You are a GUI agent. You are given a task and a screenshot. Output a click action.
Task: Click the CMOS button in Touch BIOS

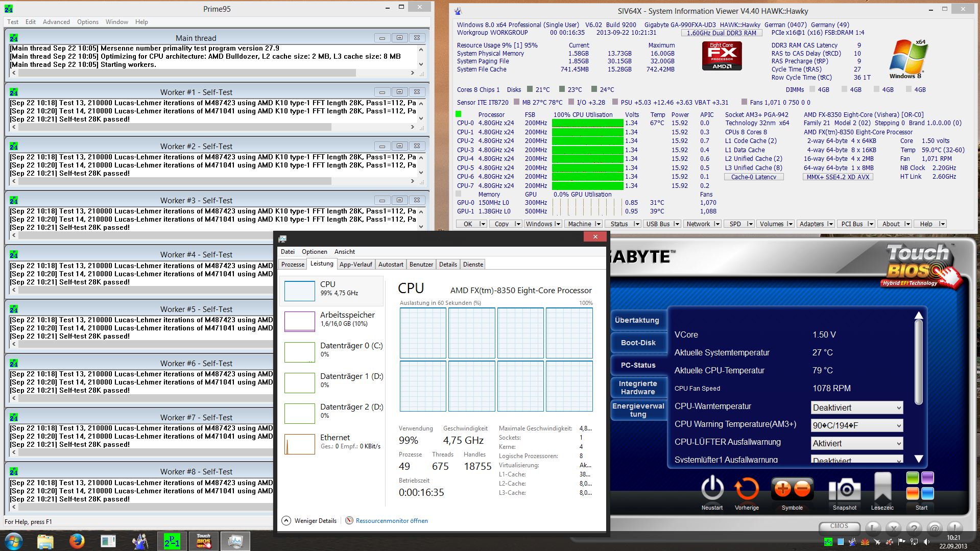[839, 526]
